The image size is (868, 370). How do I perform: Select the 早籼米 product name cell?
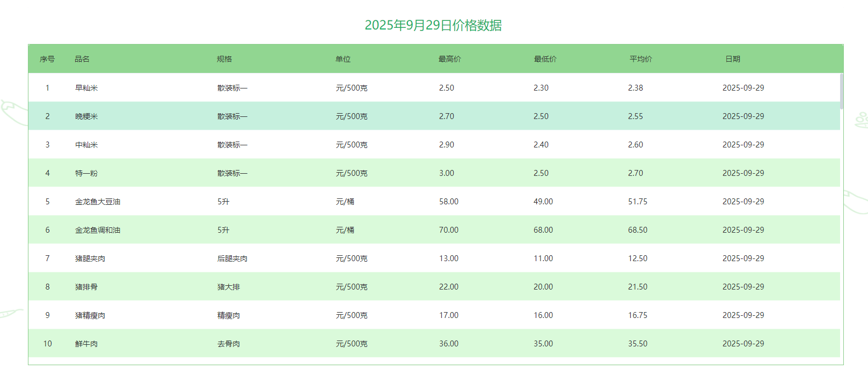(x=86, y=88)
